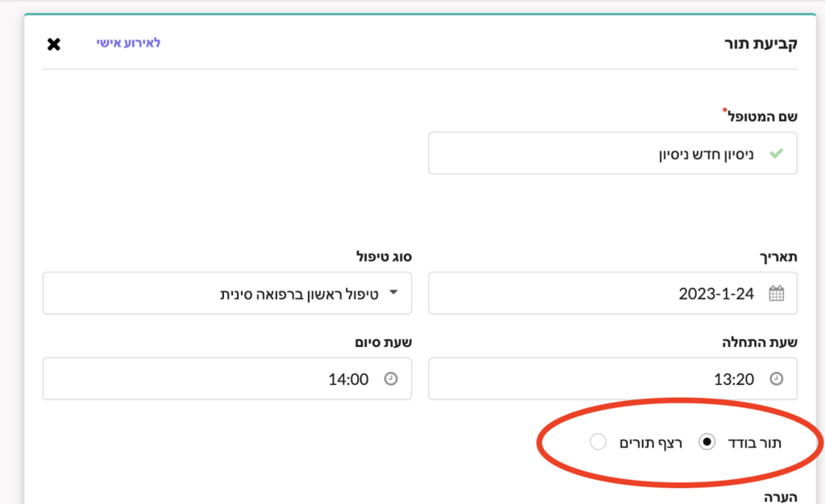Close the קביעת תור dialog with the X
Screen dimensions: 825x504
(x=54, y=44)
